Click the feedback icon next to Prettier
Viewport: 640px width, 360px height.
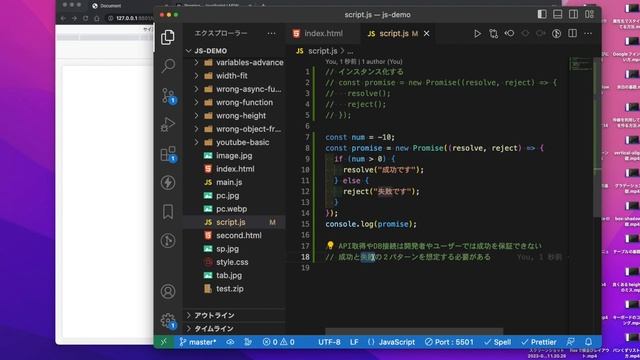tap(571, 342)
